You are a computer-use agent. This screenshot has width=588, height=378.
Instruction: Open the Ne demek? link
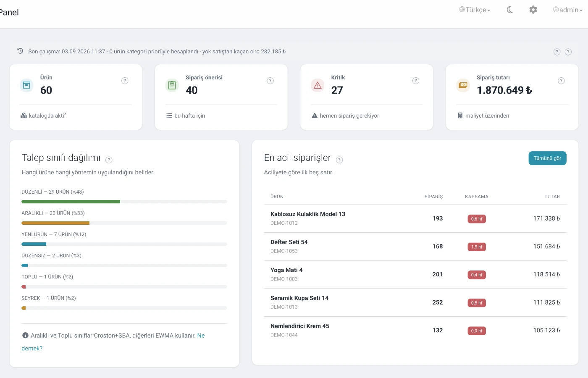coord(32,348)
